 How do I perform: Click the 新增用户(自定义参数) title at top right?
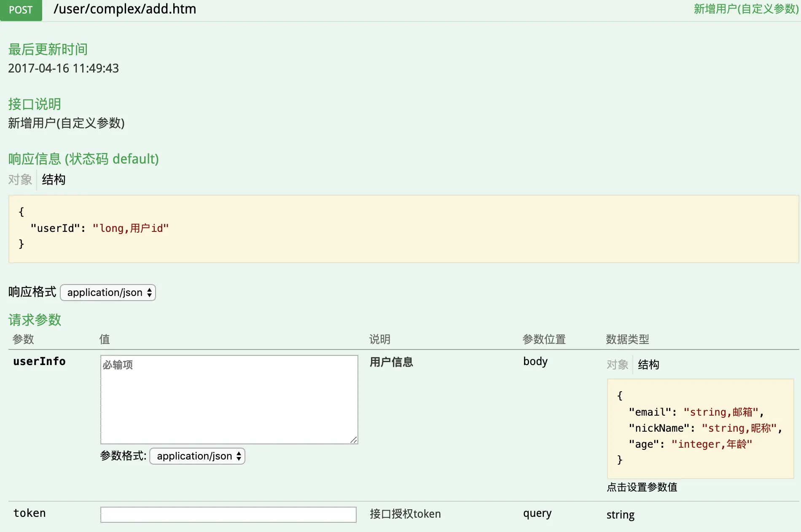[x=746, y=9]
